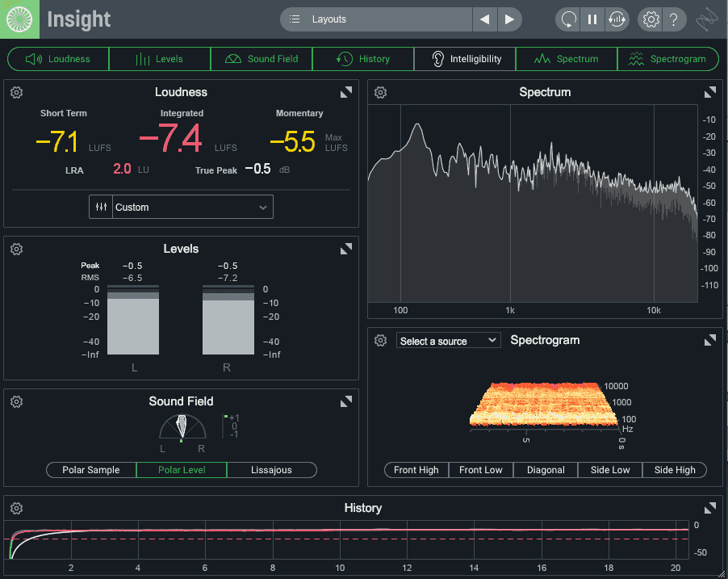728x579 pixels.
Task: Click the Integrated -7.4 LUFS readout
Action: (171, 138)
